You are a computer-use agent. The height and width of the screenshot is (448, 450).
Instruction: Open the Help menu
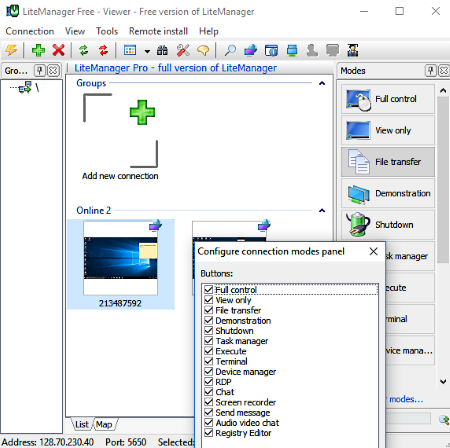tap(209, 31)
